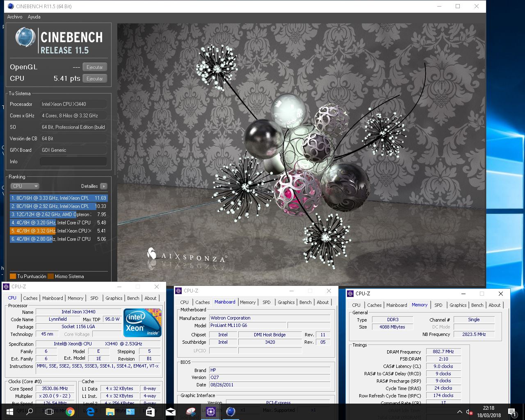Open Graphics tab in left CPU-Z window
The height and width of the screenshot is (420, 525).
[114, 298]
